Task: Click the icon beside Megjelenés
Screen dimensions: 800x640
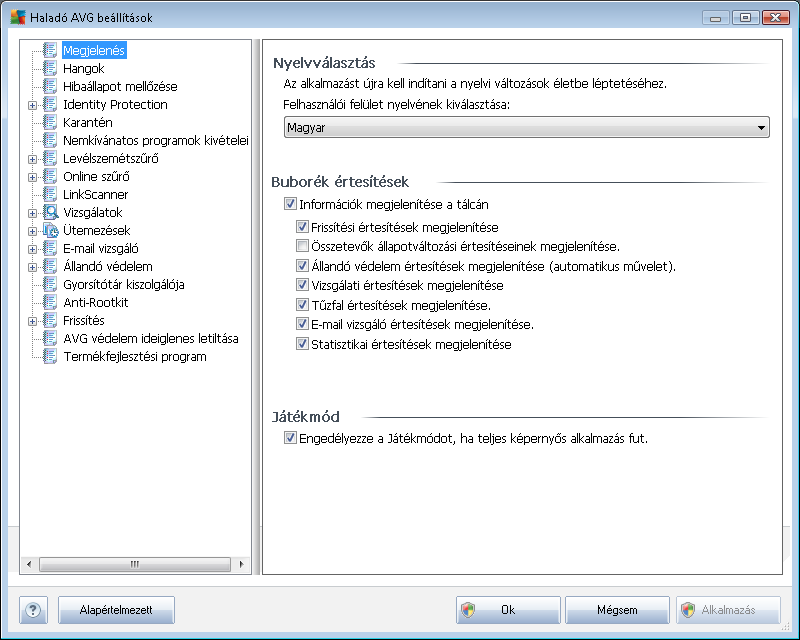Action: point(50,50)
